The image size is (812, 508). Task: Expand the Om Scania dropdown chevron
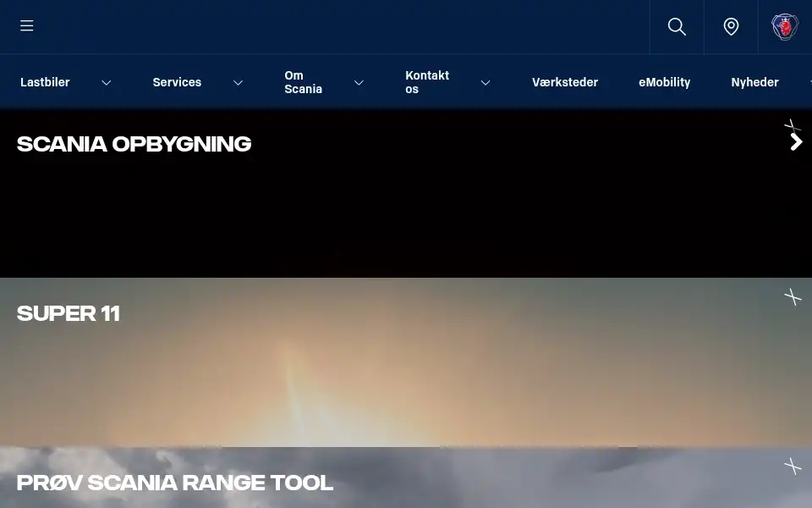359,82
